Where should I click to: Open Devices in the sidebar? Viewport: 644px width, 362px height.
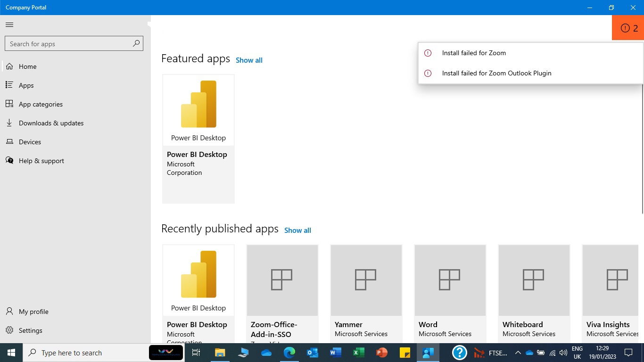pos(75,142)
